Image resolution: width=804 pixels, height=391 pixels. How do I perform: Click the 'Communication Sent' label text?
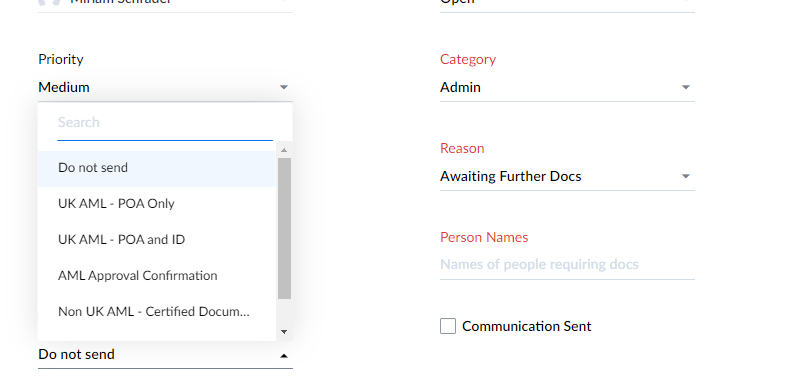tap(527, 326)
